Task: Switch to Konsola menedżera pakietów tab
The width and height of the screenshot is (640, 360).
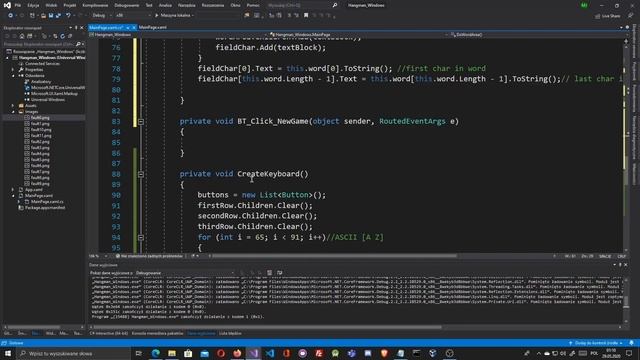Action: click(157, 333)
